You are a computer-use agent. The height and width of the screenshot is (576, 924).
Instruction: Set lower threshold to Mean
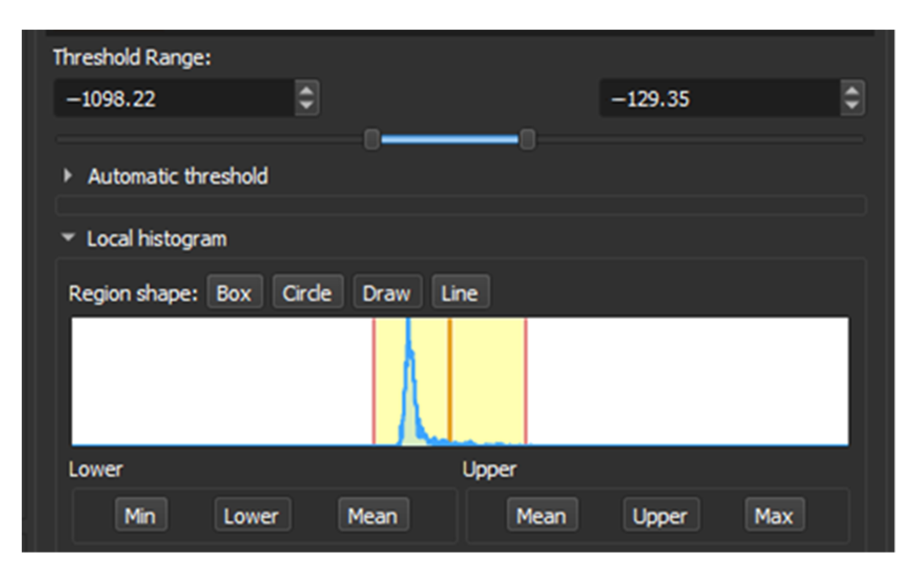(373, 515)
